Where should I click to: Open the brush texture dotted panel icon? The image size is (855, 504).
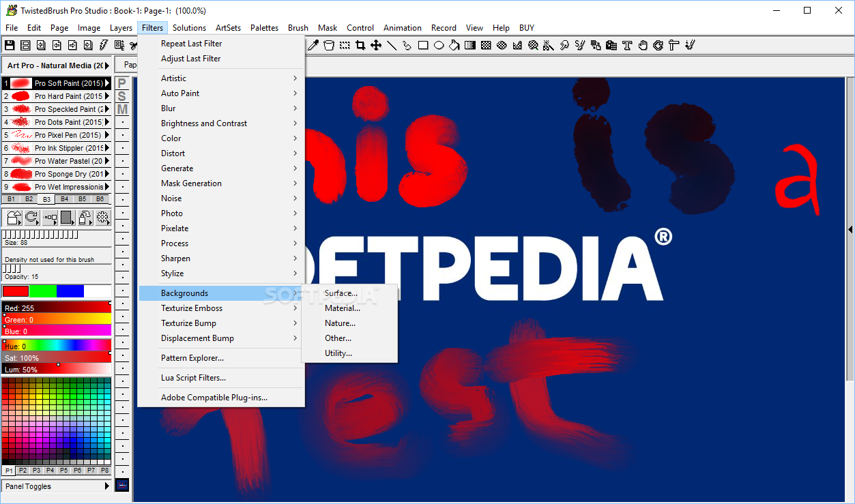[68, 218]
